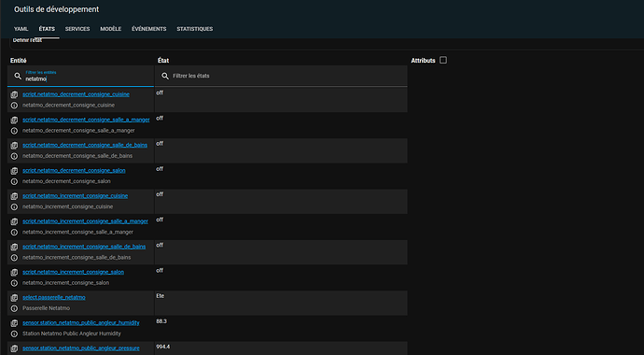Copy icon for script.netatmo_increment_consigne_cuisine
Screen dimensions: 644x355
(14, 196)
